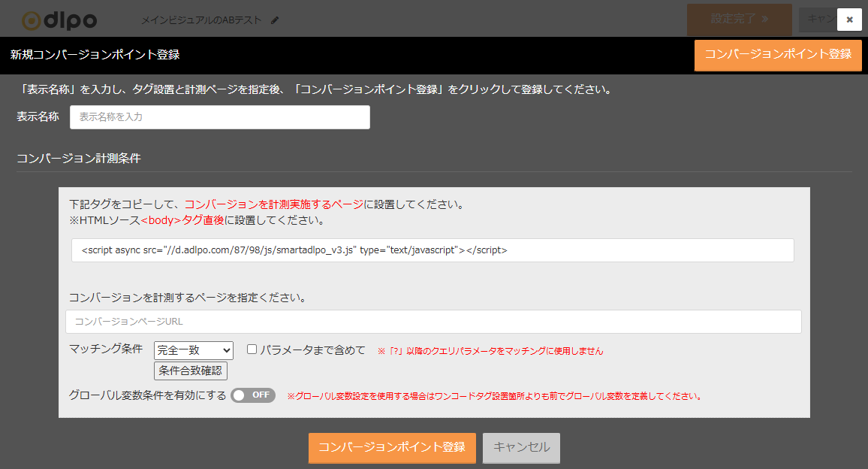This screenshot has height=469, width=868.
Task: Click the 設定完了 button
Action: pos(740,20)
